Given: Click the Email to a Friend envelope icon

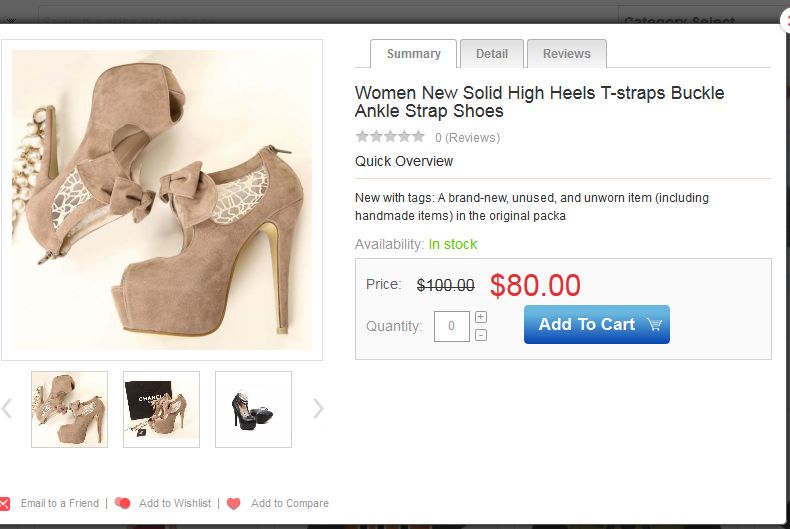Looking at the screenshot, I should [x=5, y=503].
